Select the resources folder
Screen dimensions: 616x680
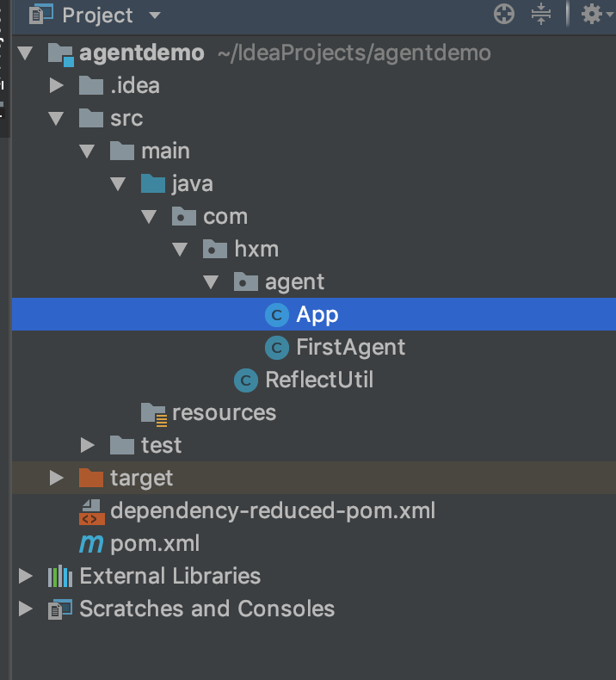point(223,412)
